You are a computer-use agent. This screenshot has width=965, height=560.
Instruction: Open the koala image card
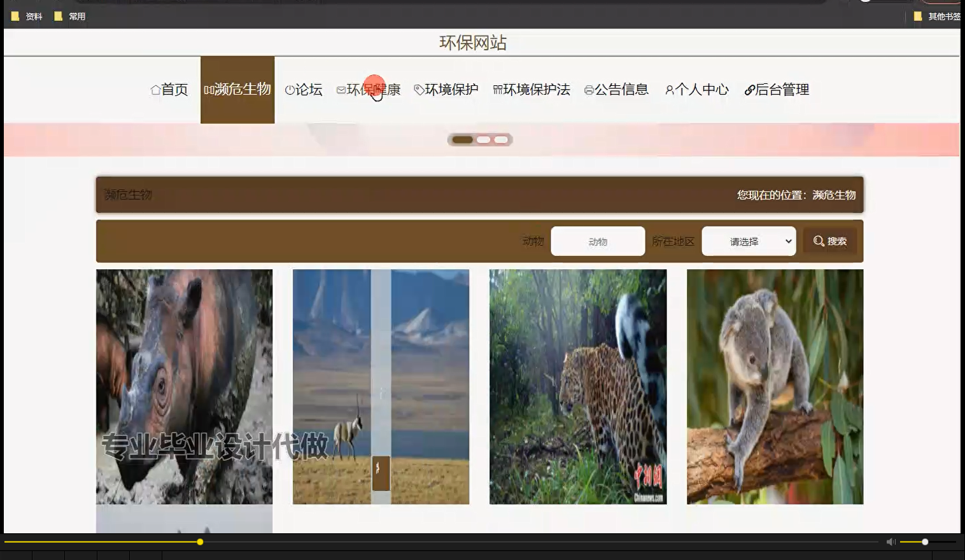775,387
